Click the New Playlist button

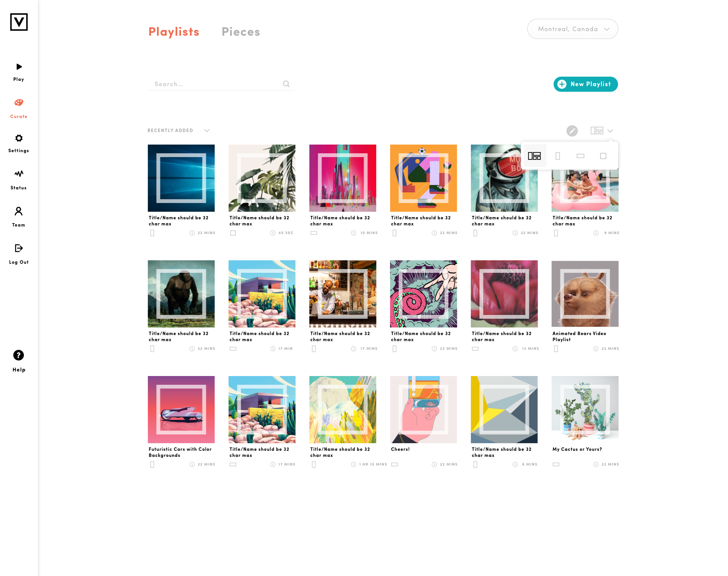point(585,84)
